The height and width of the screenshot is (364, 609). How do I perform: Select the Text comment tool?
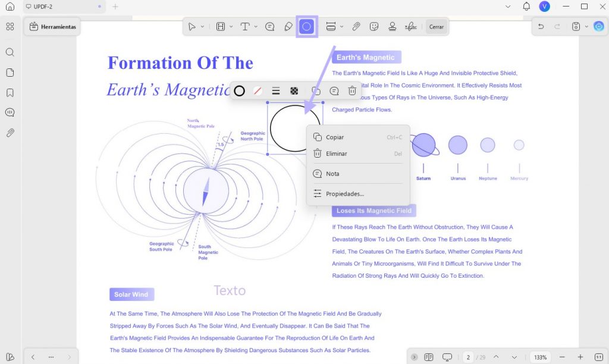point(245,26)
